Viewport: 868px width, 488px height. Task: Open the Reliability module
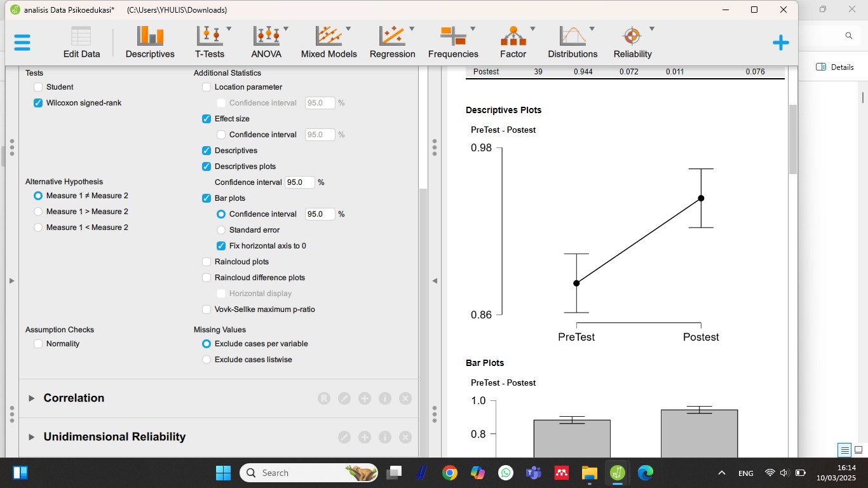[x=632, y=42]
